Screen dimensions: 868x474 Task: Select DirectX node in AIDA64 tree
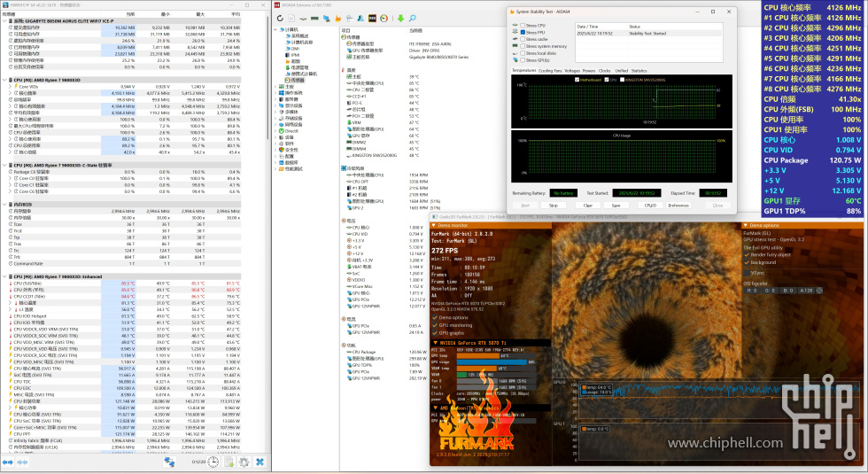coord(290,131)
